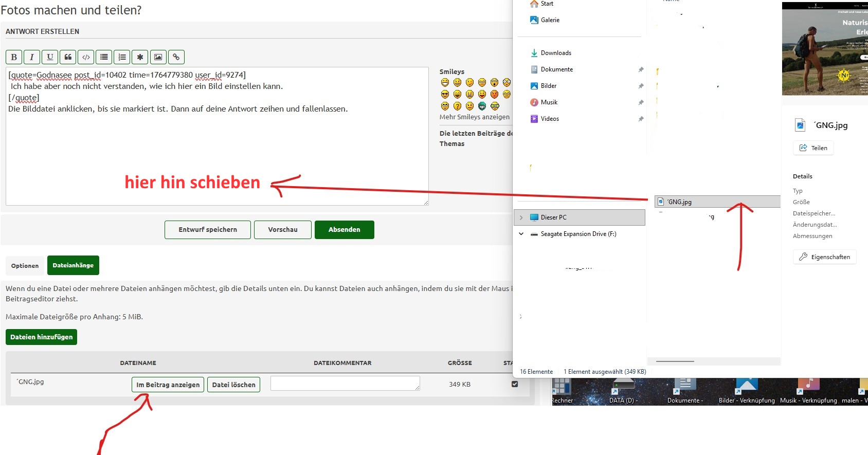868x455 pixels.
Task: Insert an unordered list with the list icon
Action: click(x=104, y=57)
